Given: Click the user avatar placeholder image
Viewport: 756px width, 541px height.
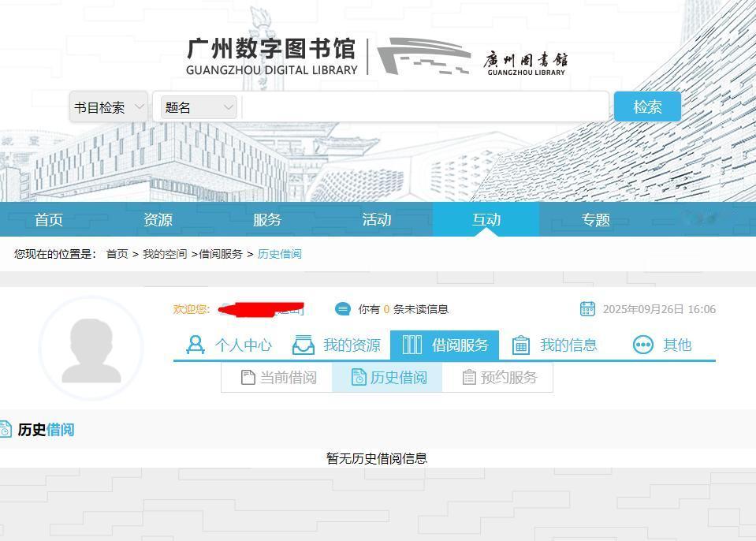Looking at the screenshot, I should (x=91, y=348).
